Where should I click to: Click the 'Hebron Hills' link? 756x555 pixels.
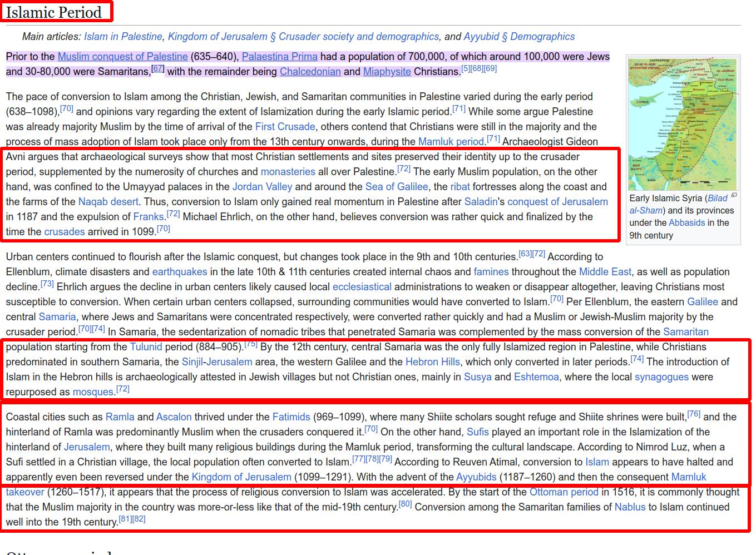432,362
